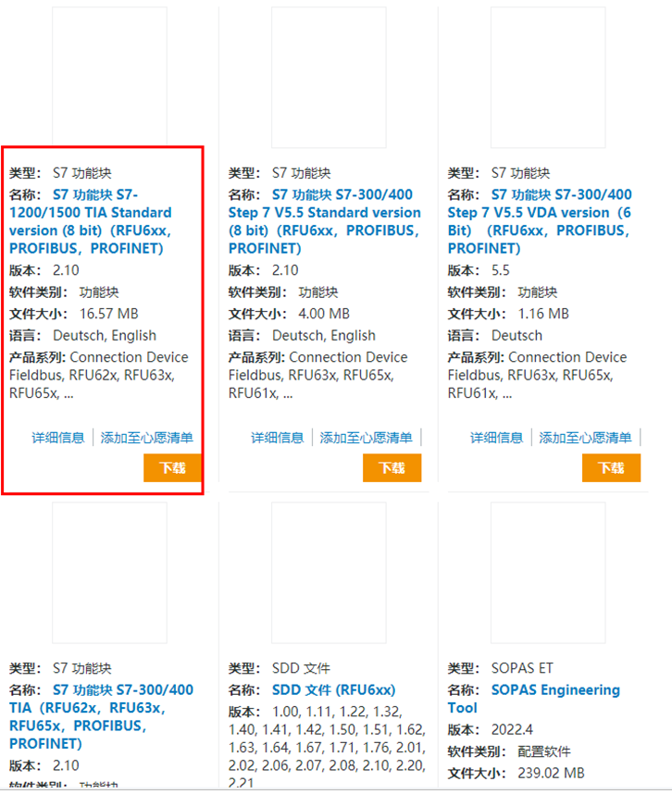View 详细信息 for 4.00 MB Standard version card
The image size is (672, 794).
(x=278, y=438)
